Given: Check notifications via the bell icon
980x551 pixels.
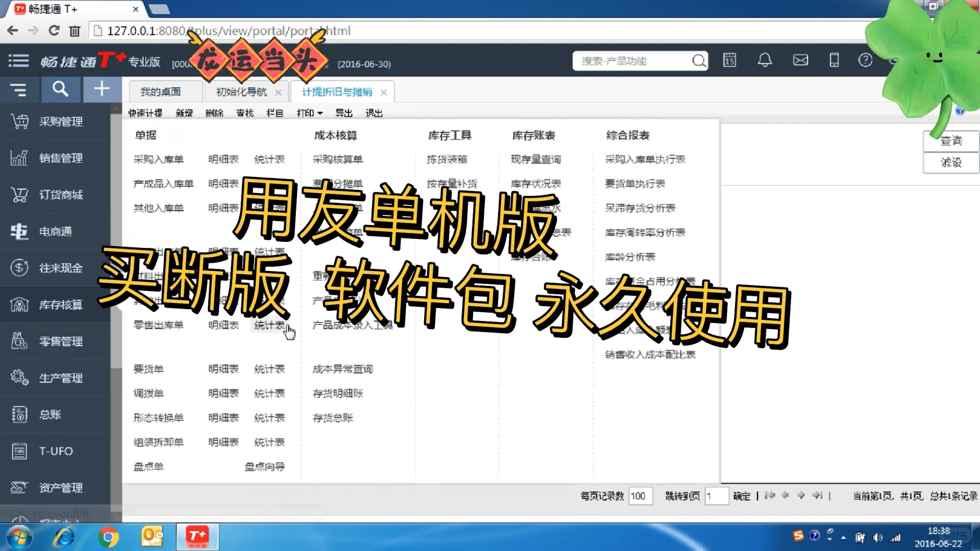Looking at the screenshot, I should pos(765,60).
